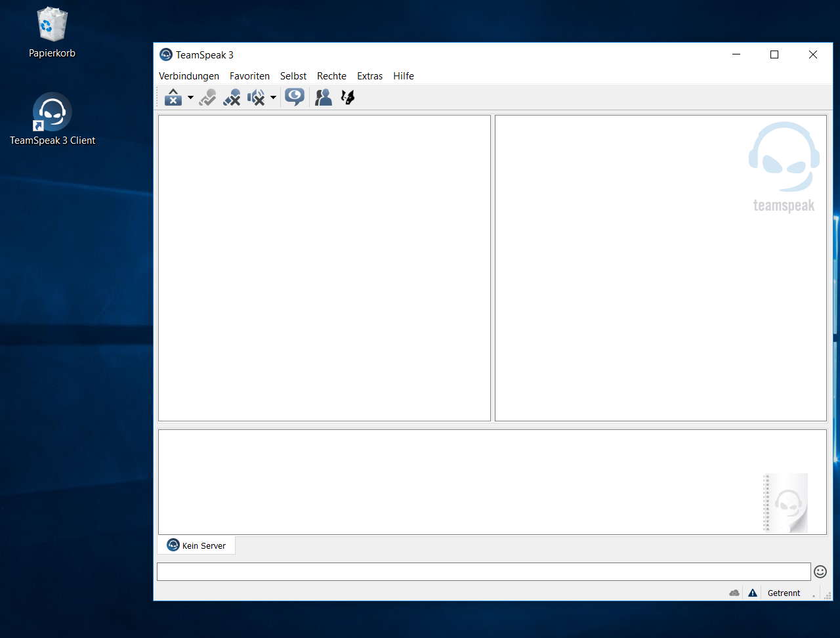Open the Rechte menu
Viewport: 840px width, 638px height.
click(331, 76)
